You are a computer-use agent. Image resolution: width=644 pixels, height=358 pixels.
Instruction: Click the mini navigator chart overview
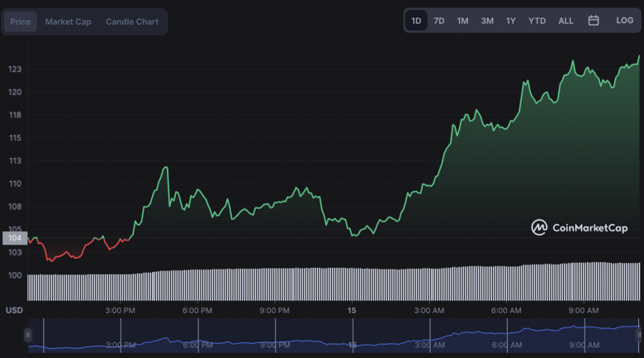(330, 336)
